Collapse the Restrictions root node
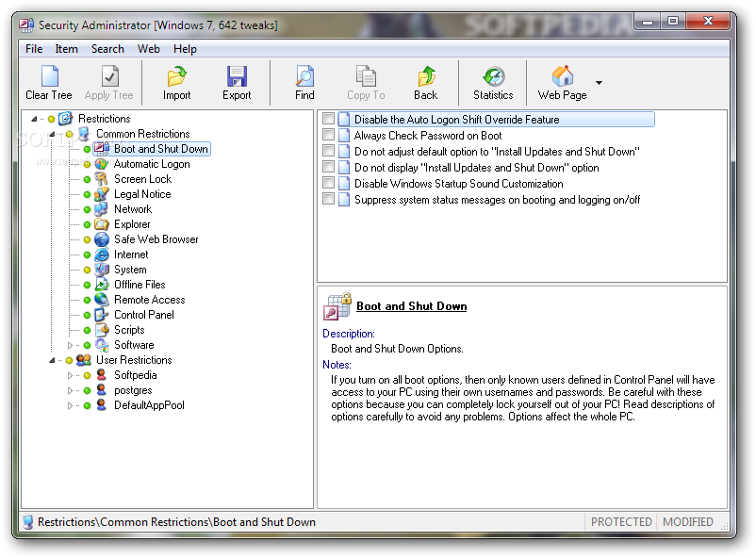Viewport: 756px width, 558px height. pyautogui.click(x=34, y=119)
